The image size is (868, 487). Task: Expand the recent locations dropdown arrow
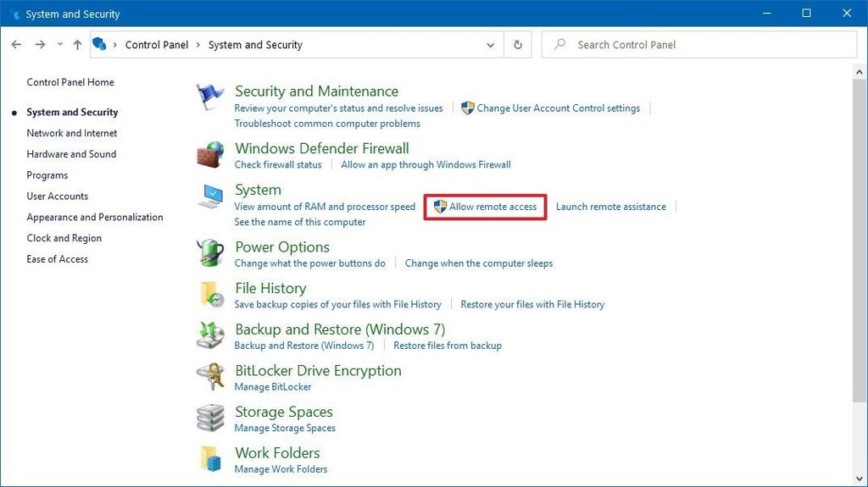pyautogui.click(x=59, y=45)
